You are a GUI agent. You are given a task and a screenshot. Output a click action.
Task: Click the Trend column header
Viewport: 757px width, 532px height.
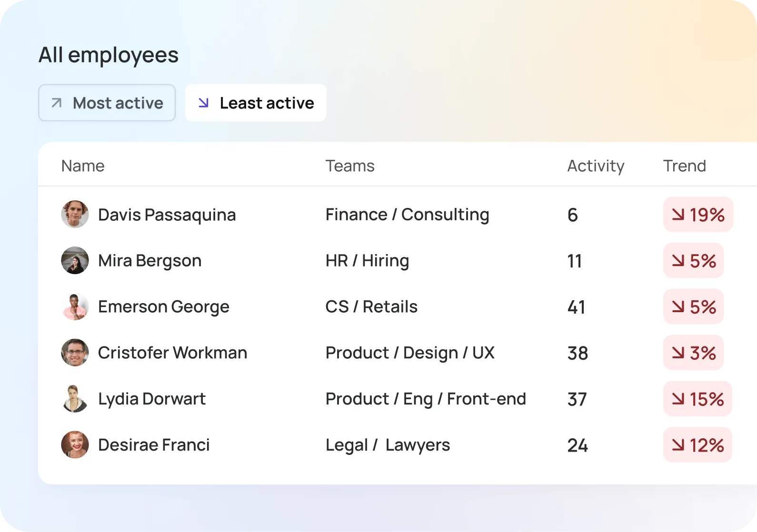coord(684,166)
